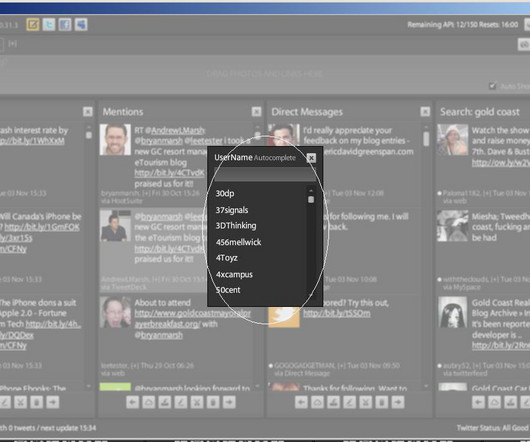
Task: Select 4Toyz in the autocomplete list
Action: pyautogui.click(x=226, y=258)
